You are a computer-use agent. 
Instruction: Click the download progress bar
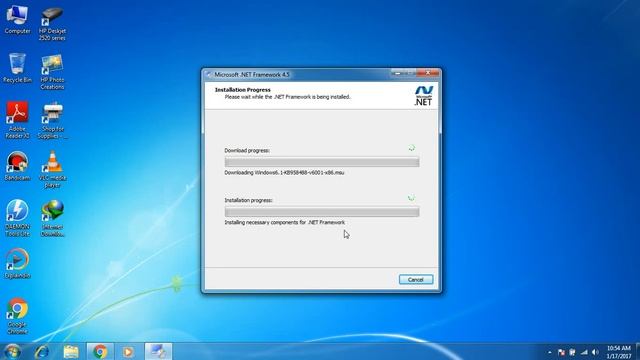point(322,162)
